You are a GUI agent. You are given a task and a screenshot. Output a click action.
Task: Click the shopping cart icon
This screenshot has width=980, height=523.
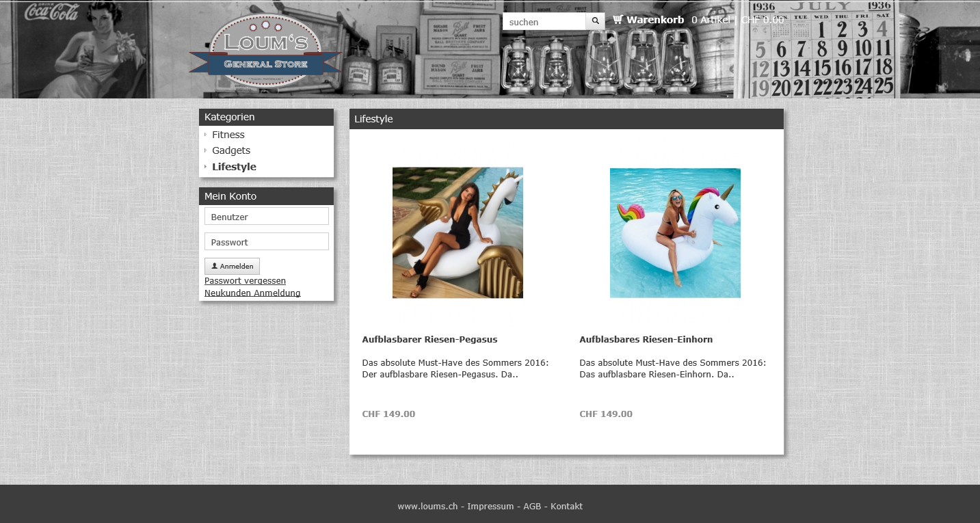(x=618, y=20)
